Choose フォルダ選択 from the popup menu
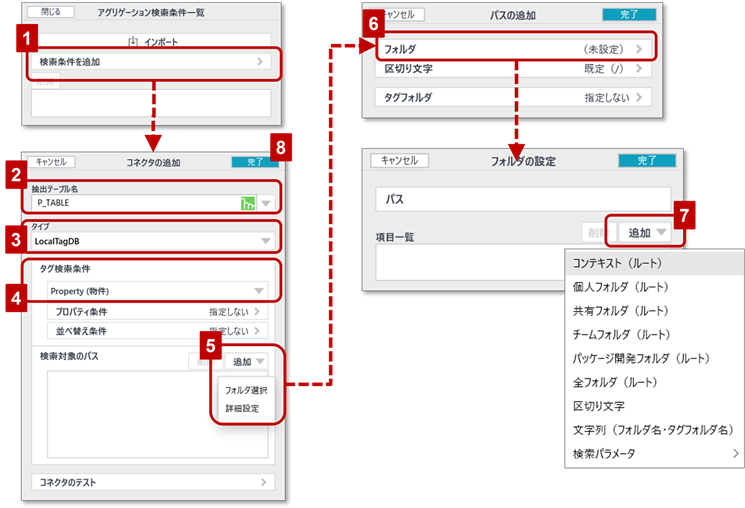The width and height of the screenshot is (745, 508). pyautogui.click(x=246, y=390)
